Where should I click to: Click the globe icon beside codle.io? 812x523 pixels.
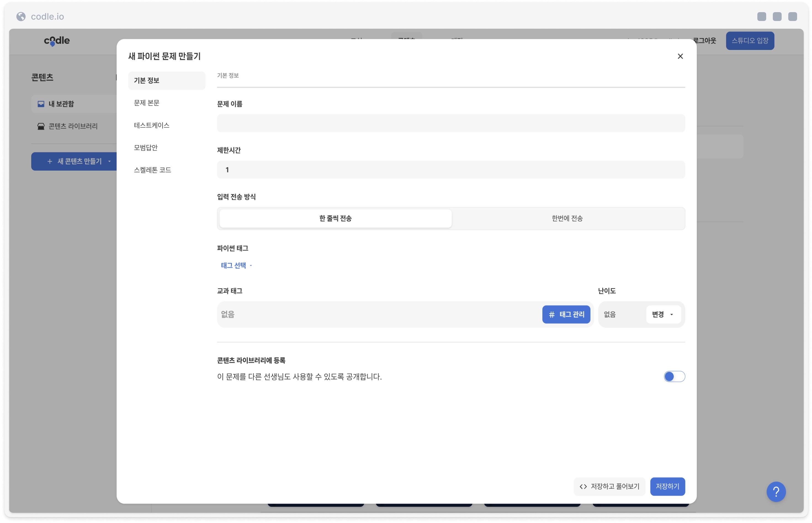pos(21,16)
